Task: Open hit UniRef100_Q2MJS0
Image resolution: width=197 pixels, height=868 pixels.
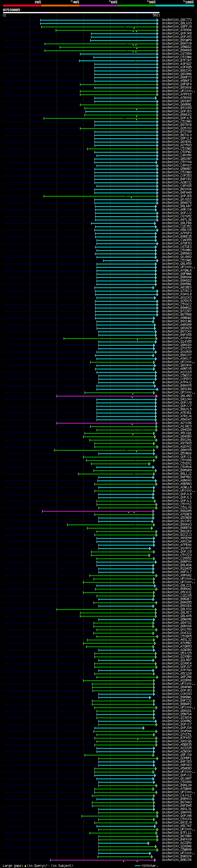Action: click(176, 128)
